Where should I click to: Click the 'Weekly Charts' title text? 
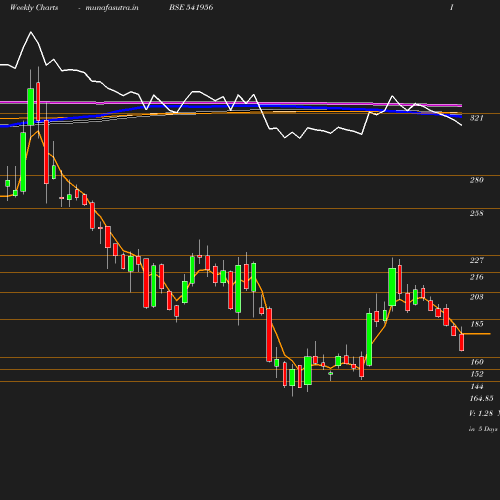click(34, 7)
